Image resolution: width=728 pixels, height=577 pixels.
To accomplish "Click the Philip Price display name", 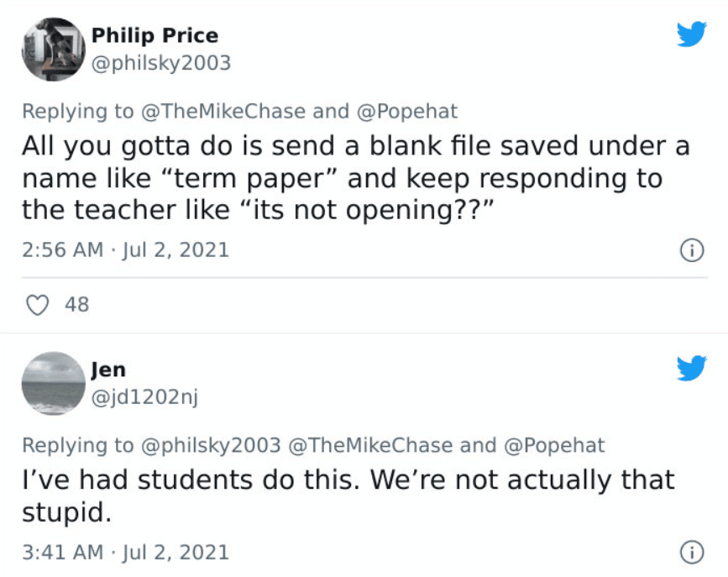I will [155, 35].
